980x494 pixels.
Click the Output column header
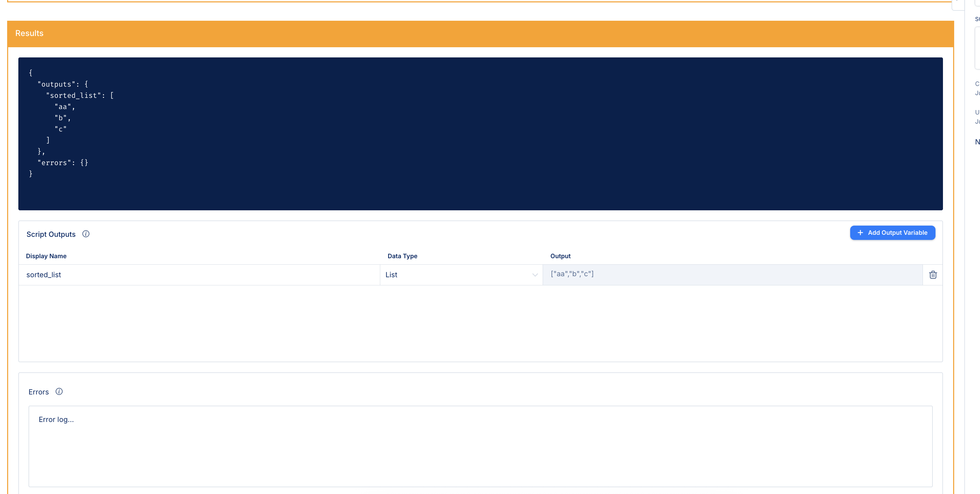click(560, 256)
